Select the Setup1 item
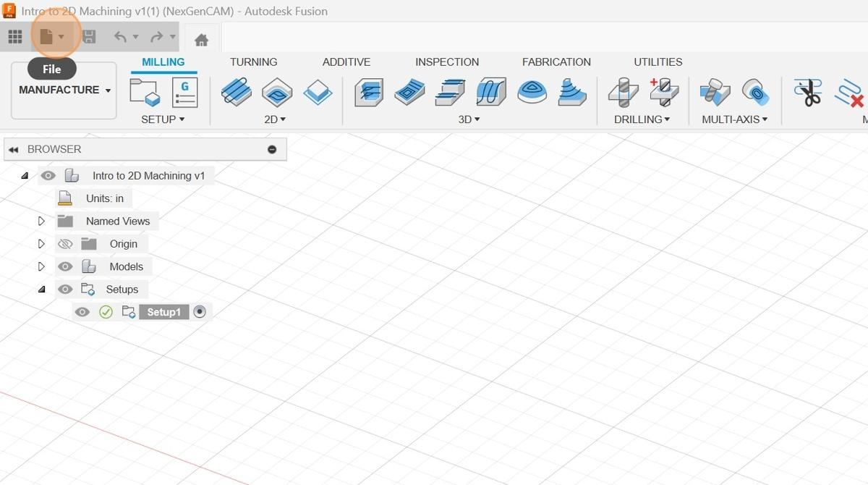This screenshot has width=868, height=485. click(163, 312)
